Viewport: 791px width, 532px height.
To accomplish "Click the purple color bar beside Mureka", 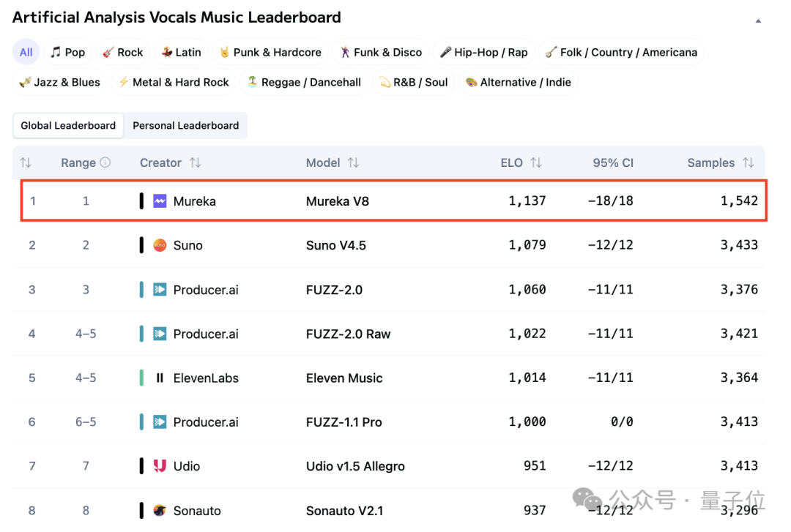I will 141,201.
